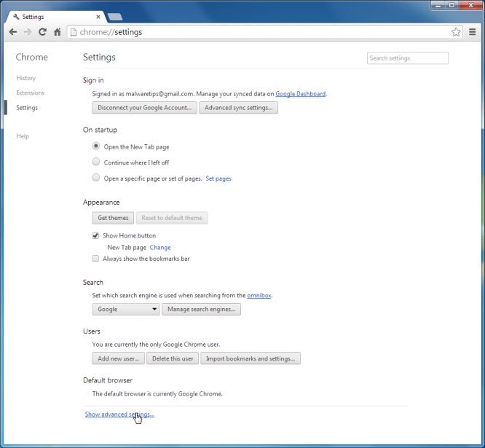Click Add new user button

(x=119, y=358)
